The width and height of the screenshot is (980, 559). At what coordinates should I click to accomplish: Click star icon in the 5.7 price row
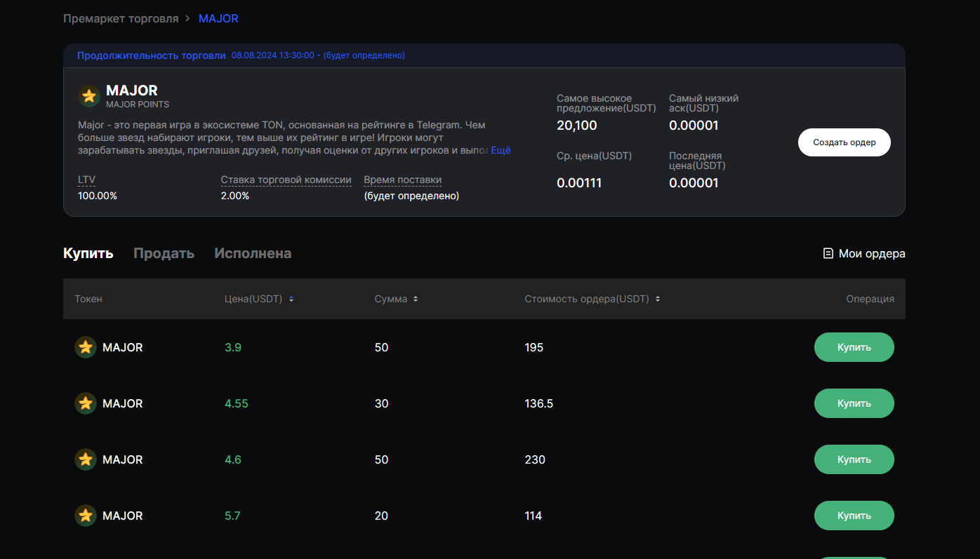point(86,516)
